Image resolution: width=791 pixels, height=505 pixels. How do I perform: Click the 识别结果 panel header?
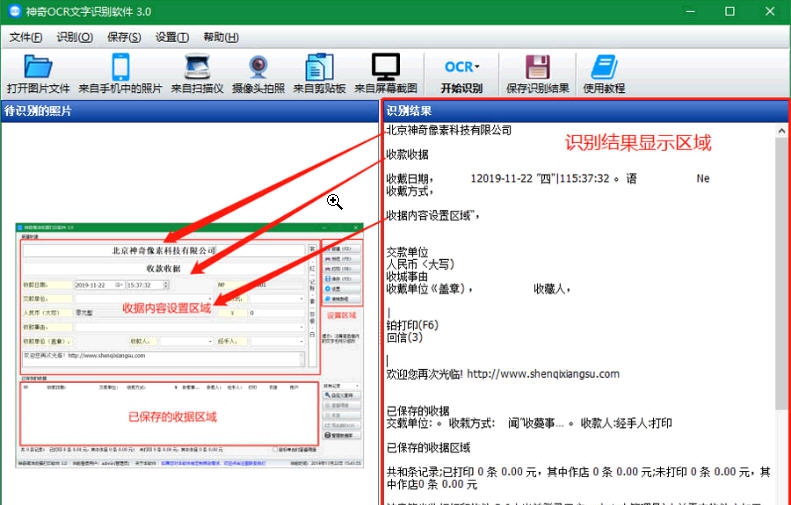click(585, 111)
